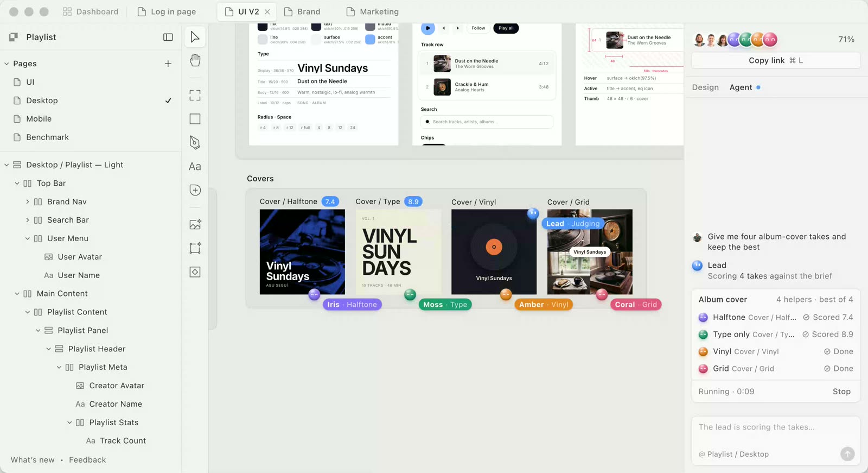Expand the Brand Nav layer
The height and width of the screenshot is (473, 868).
[28, 201]
